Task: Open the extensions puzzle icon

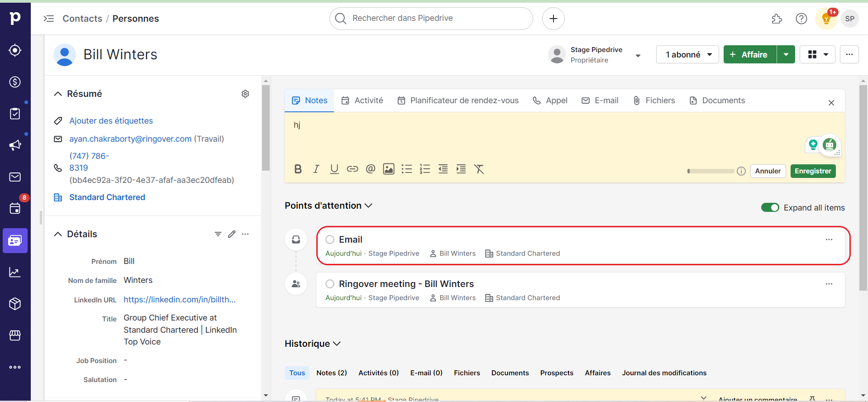Action: [777, 19]
